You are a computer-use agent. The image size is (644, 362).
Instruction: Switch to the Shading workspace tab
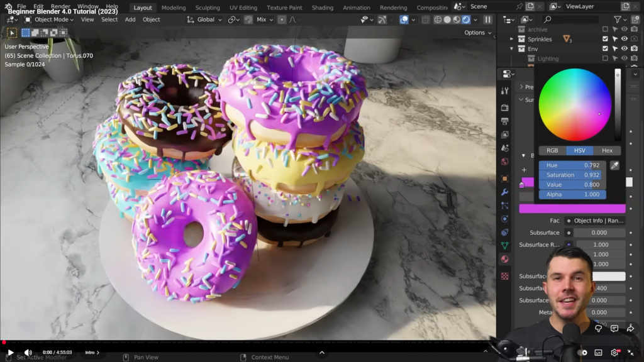point(323,8)
